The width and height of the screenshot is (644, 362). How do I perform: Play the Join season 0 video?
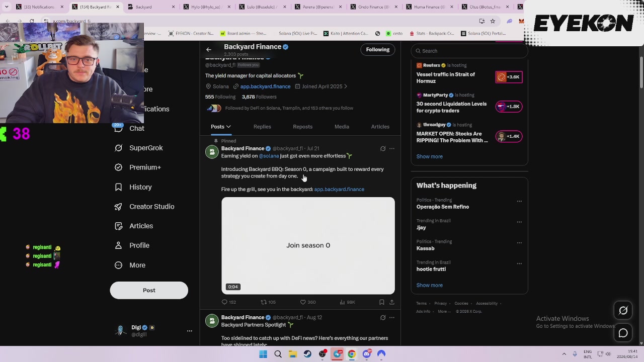coord(308,246)
